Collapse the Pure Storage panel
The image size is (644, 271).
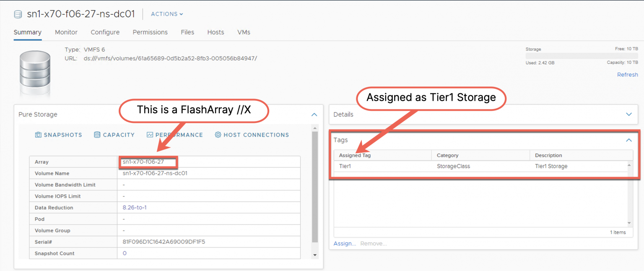tap(314, 115)
